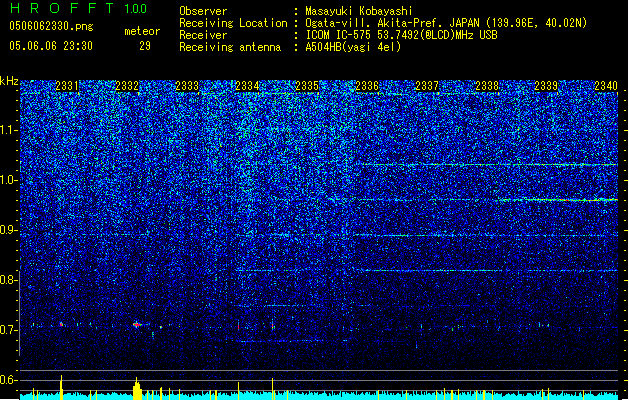Click the A504HB(yagi 4el) antenna text
This screenshot has width=629, height=400.
point(353,47)
